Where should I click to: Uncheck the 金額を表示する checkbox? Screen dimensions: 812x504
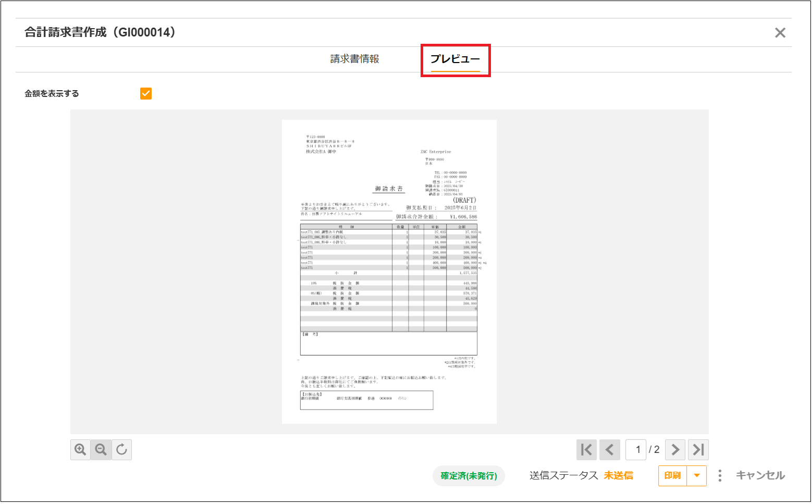point(146,93)
